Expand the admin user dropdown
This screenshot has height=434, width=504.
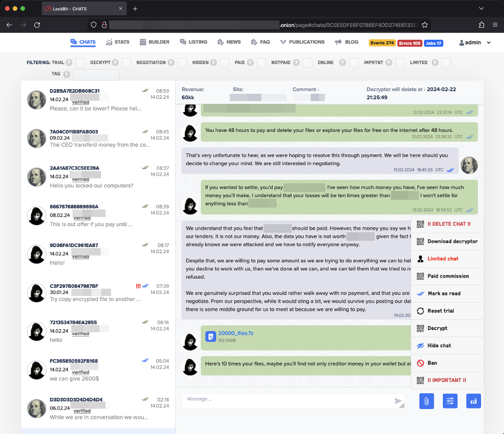click(475, 43)
